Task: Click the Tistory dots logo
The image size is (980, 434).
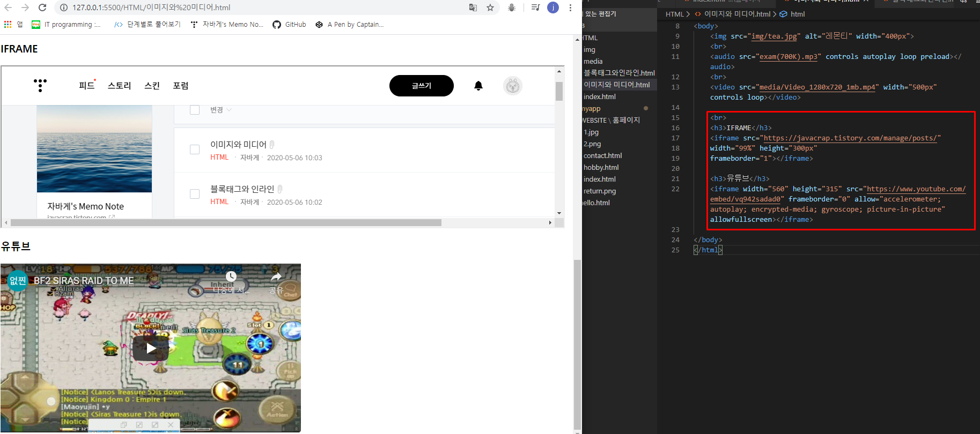Action: tap(40, 86)
